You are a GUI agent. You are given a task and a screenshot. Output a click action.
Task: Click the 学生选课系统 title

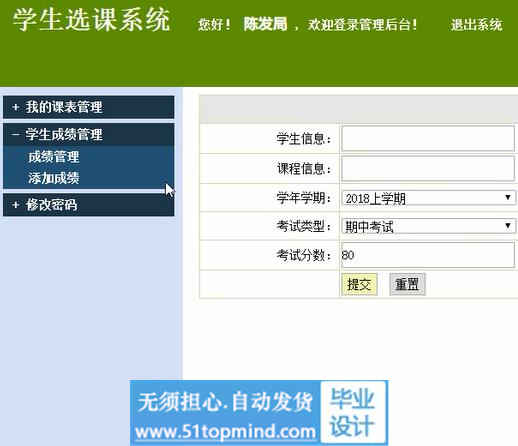[92, 20]
